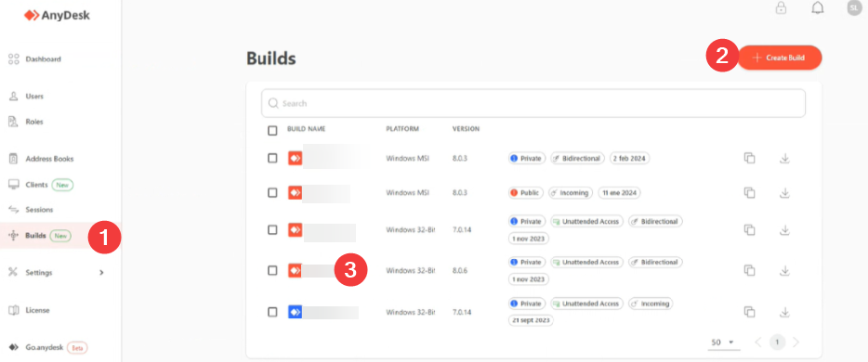Screen dimensions: 868x362
Task: Copy the version 8.0.6 build
Action: pos(749,270)
